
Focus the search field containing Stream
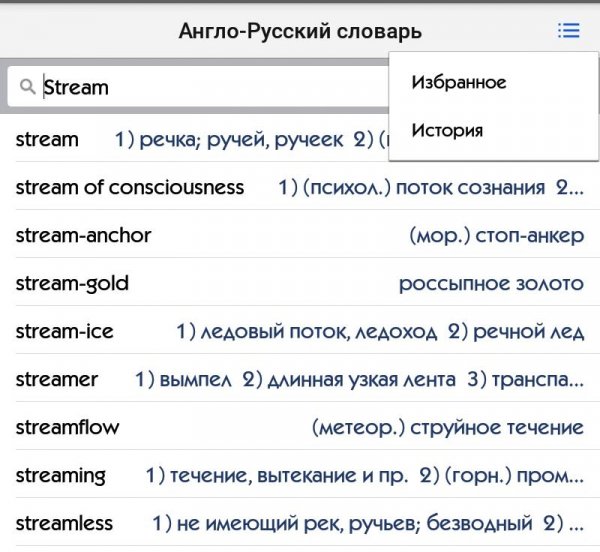[x=198, y=86]
